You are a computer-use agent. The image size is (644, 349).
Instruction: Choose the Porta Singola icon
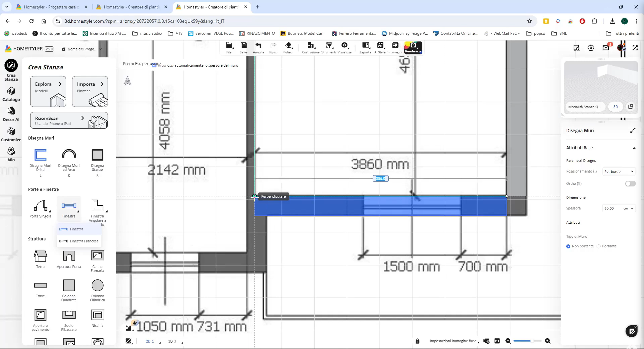coord(40,206)
